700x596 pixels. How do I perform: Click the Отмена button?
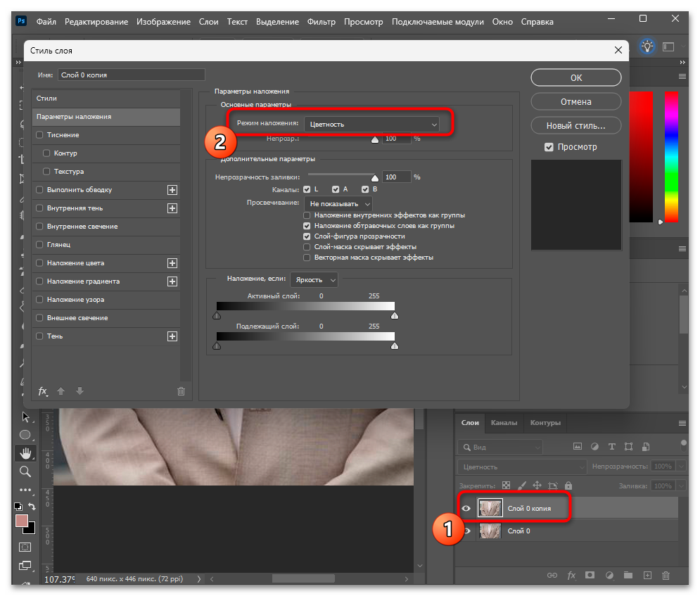click(x=576, y=102)
